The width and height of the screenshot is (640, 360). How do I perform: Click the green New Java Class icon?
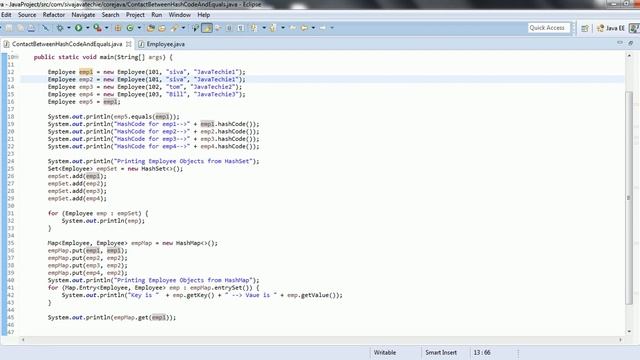pyautogui.click(x=130, y=28)
